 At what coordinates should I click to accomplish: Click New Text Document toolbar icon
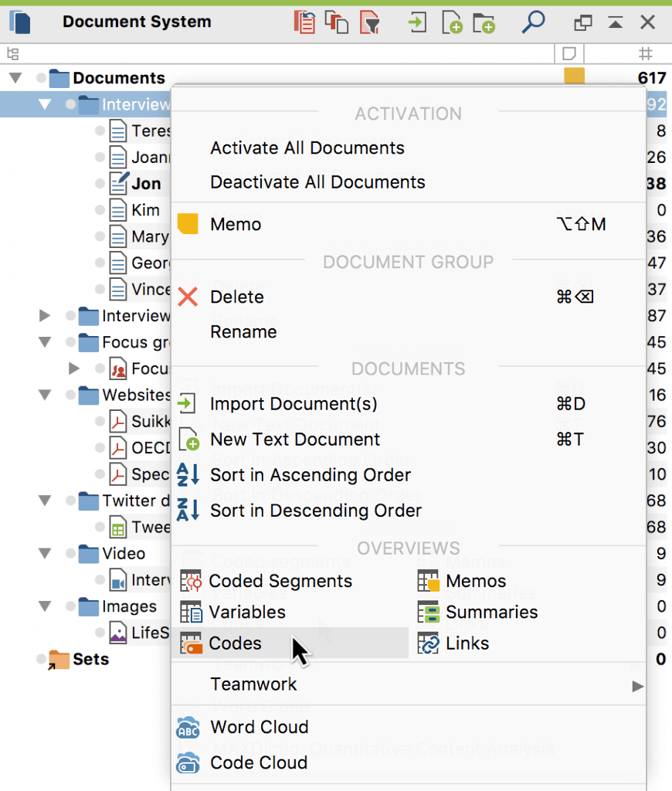(452, 22)
